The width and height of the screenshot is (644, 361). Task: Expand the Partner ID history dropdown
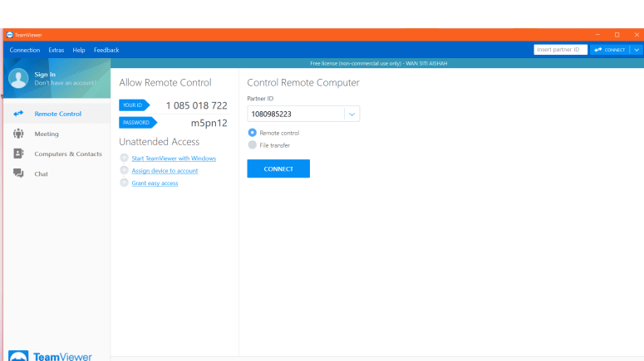tap(352, 114)
